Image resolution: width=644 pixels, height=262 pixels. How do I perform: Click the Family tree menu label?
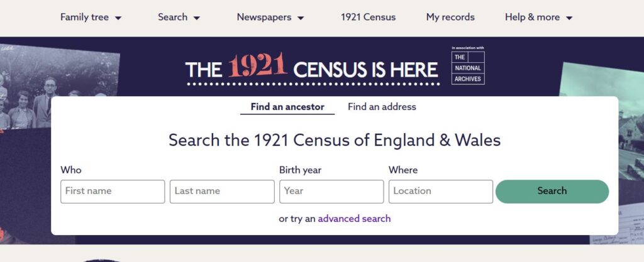click(x=84, y=18)
